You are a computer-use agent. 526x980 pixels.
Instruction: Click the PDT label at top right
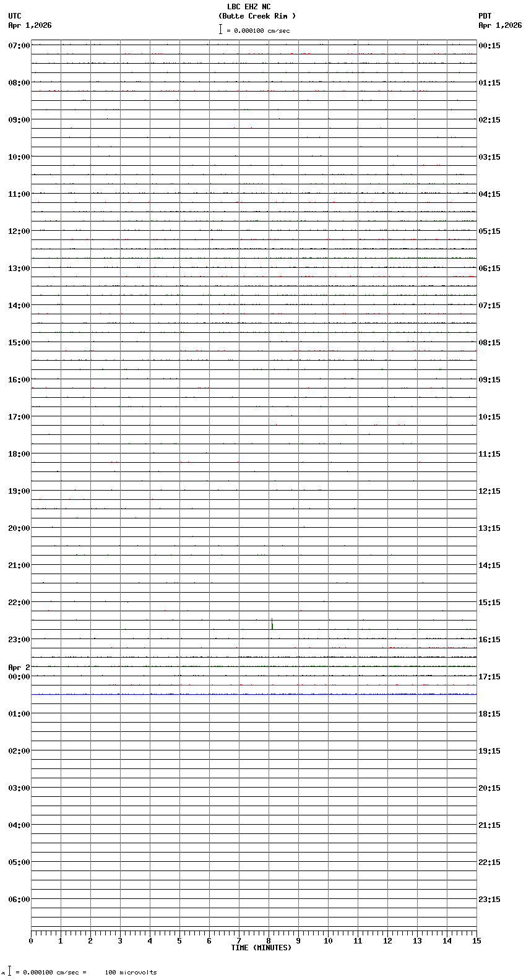[x=485, y=16]
